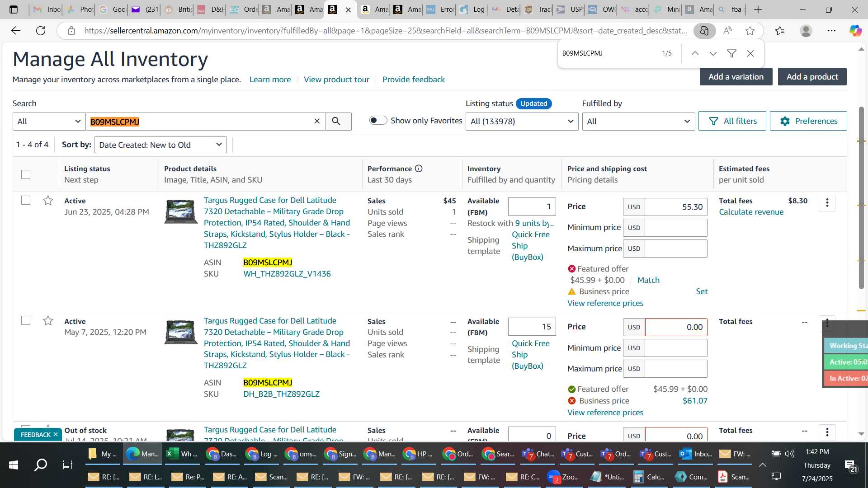Image resolution: width=868 pixels, height=488 pixels.
Task: Open the Learn more link
Action: [x=270, y=80]
